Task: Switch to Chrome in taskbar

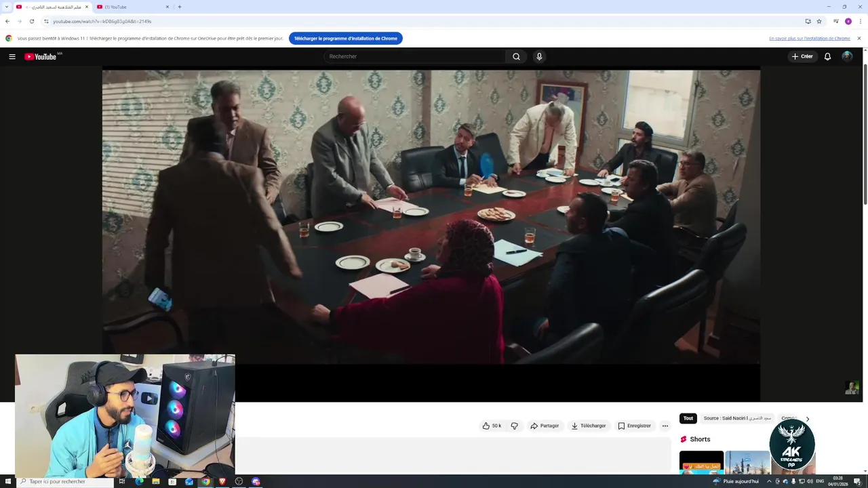Action: click(205, 481)
